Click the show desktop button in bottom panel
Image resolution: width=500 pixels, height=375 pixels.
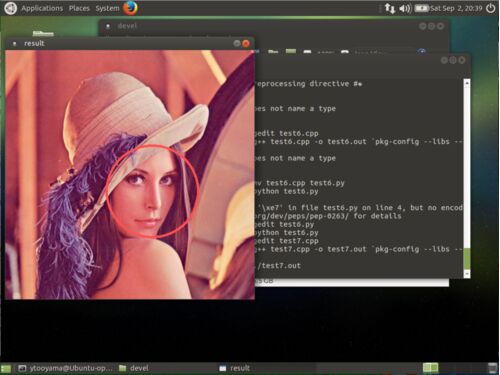click(x=6, y=368)
